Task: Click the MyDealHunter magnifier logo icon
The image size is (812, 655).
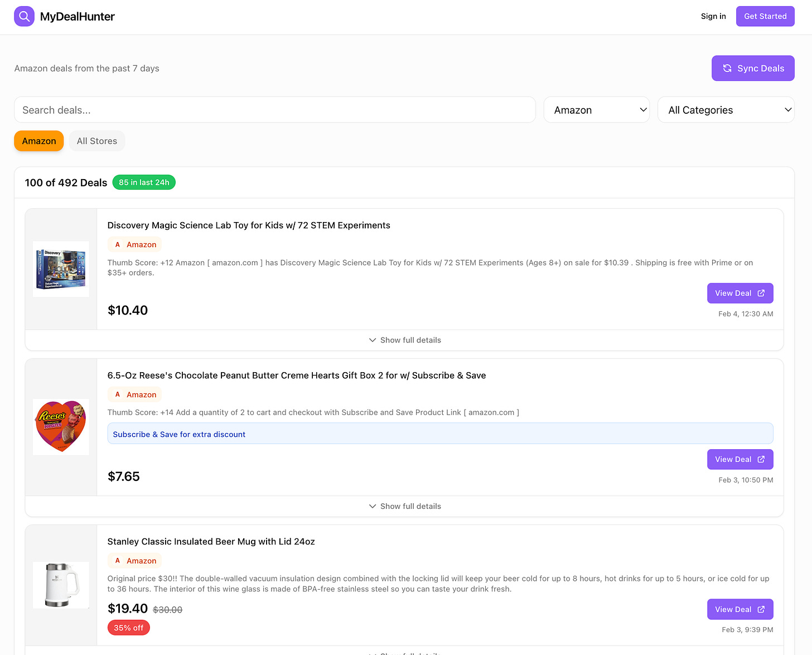Action: click(x=24, y=17)
